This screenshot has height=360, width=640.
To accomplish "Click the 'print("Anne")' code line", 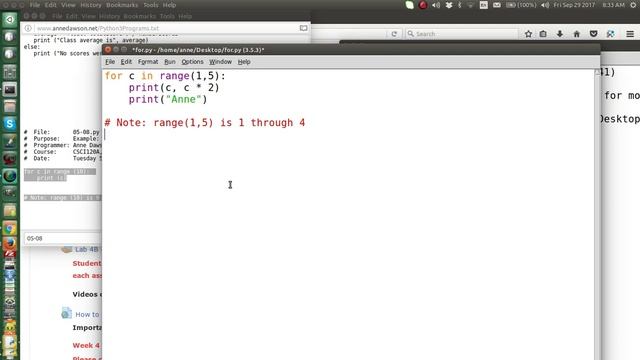I will tap(168, 99).
